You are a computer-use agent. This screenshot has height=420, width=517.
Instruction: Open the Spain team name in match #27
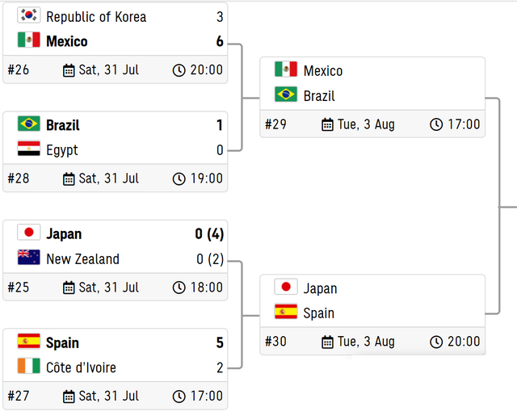[x=62, y=342]
